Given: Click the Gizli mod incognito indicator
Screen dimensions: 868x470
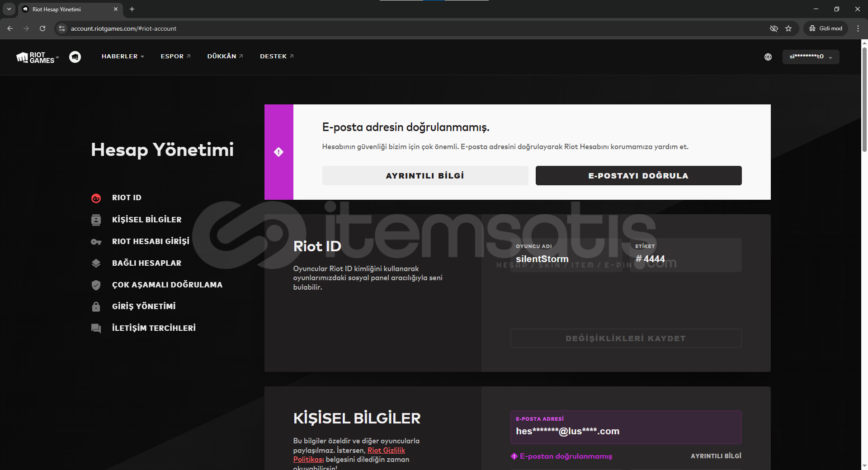Looking at the screenshot, I should coord(826,28).
